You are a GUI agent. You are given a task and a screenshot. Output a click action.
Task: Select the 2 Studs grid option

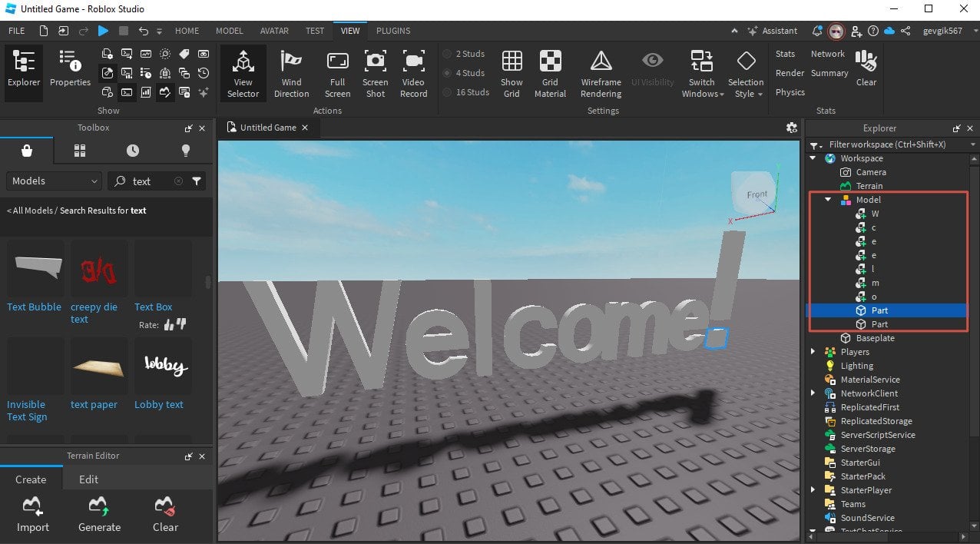click(465, 54)
